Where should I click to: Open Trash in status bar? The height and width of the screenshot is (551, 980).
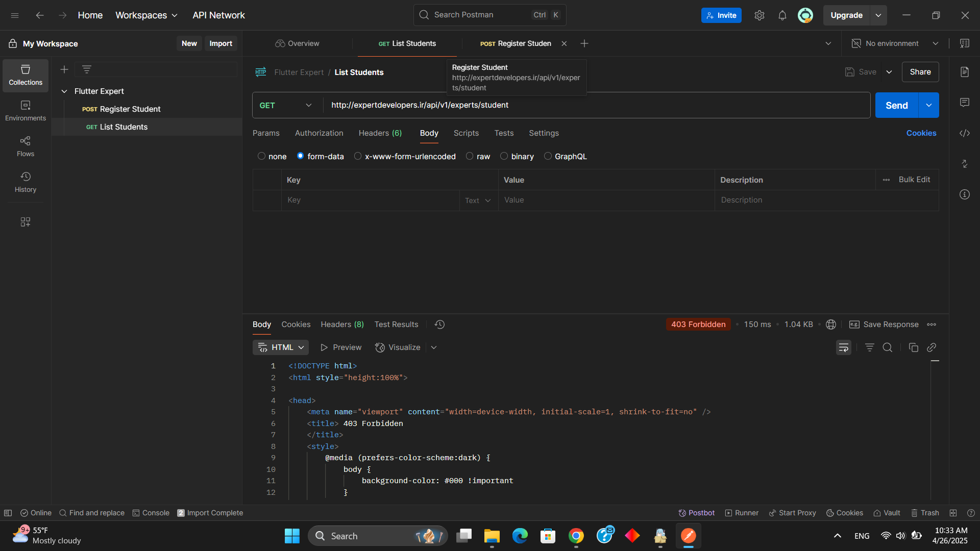pyautogui.click(x=925, y=513)
